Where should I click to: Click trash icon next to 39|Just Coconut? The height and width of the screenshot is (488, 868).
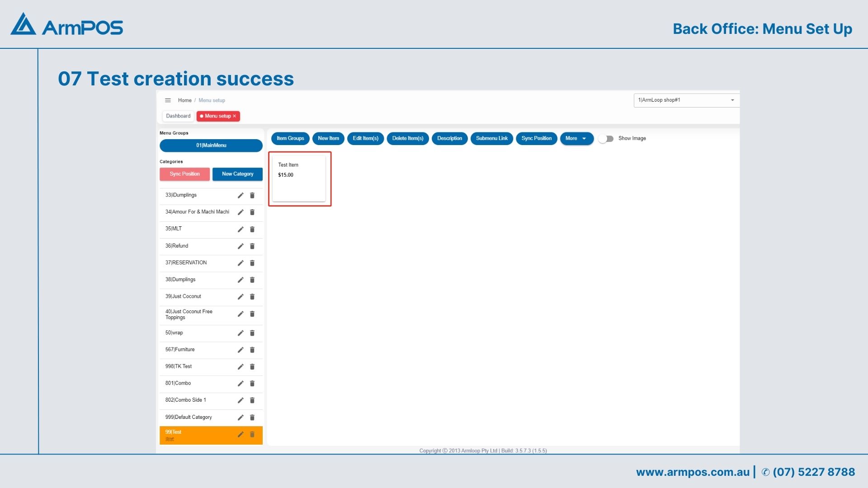[252, 296]
